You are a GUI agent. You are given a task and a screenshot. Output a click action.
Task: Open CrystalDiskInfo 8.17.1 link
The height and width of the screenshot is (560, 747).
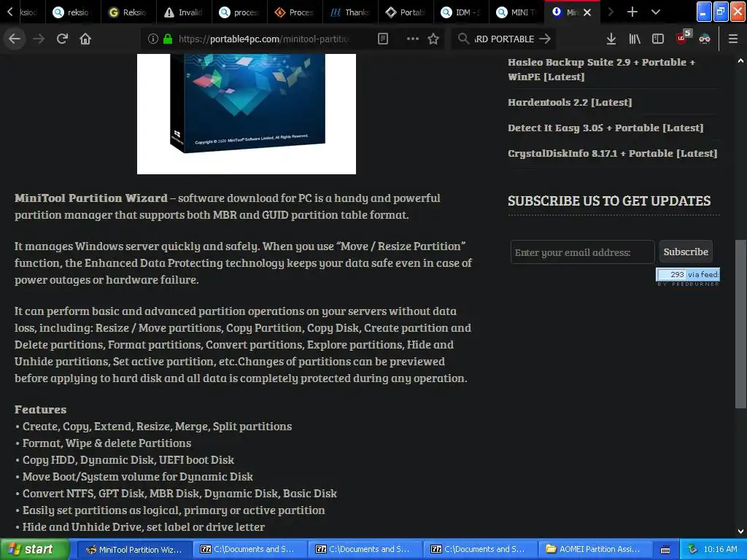click(x=612, y=153)
